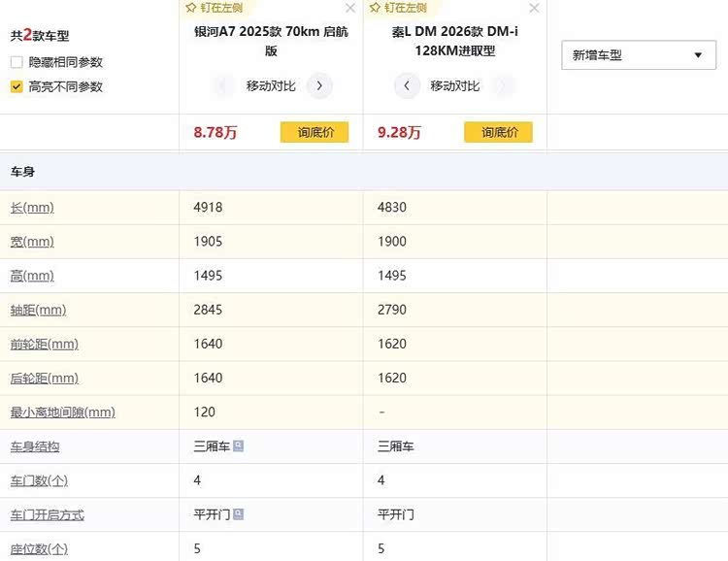Open 最小离地间隙(mm) parameter link
Viewport: 728px width, 561px height.
62,412
